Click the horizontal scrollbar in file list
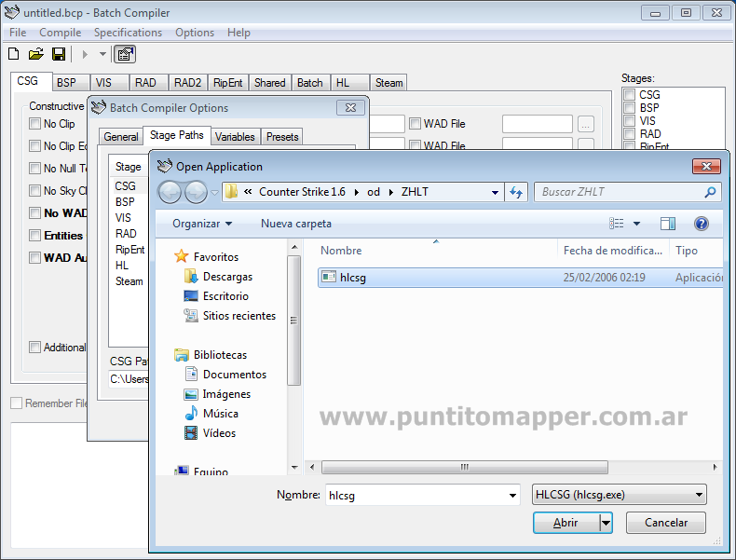 pos(464,467)
